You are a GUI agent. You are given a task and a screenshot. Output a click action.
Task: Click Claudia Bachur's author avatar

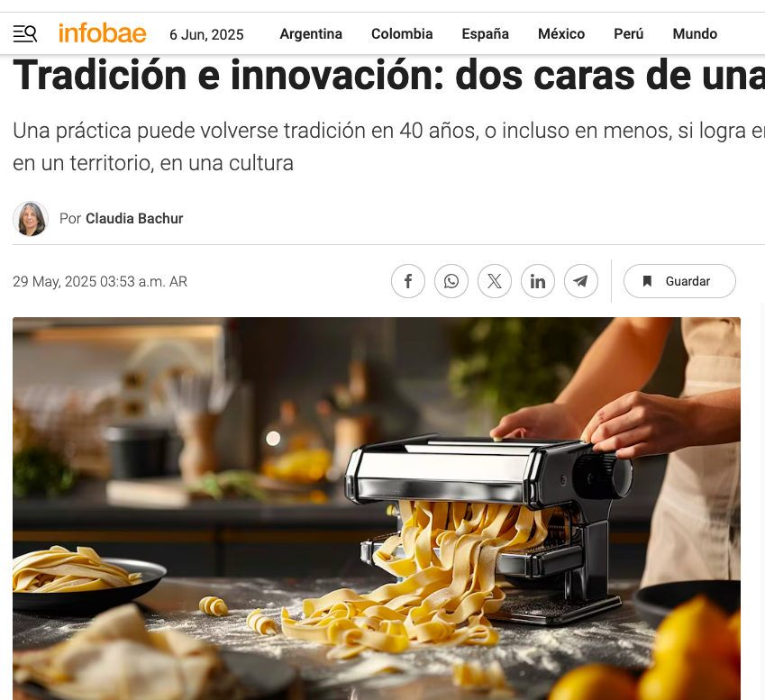pyautogui.click(x=31, y=219)
